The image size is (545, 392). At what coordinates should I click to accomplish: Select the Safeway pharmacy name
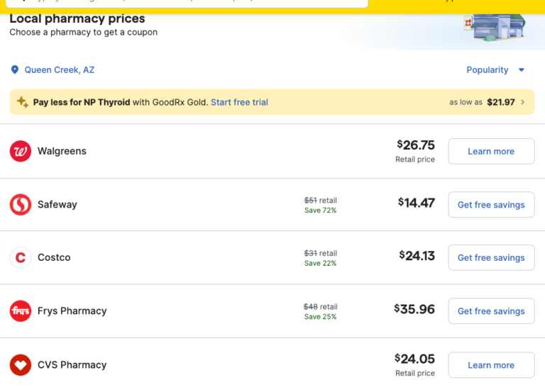[x=57, y=205]
